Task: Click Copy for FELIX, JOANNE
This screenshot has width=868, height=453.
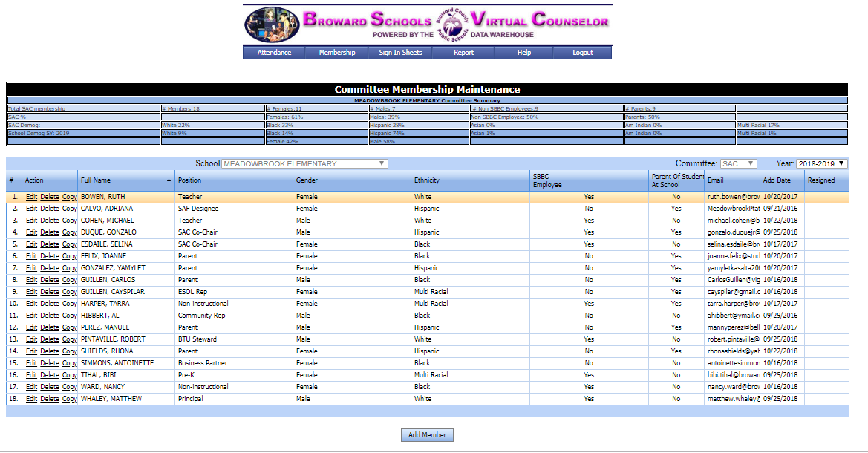Action: click(x=70, y=256)
